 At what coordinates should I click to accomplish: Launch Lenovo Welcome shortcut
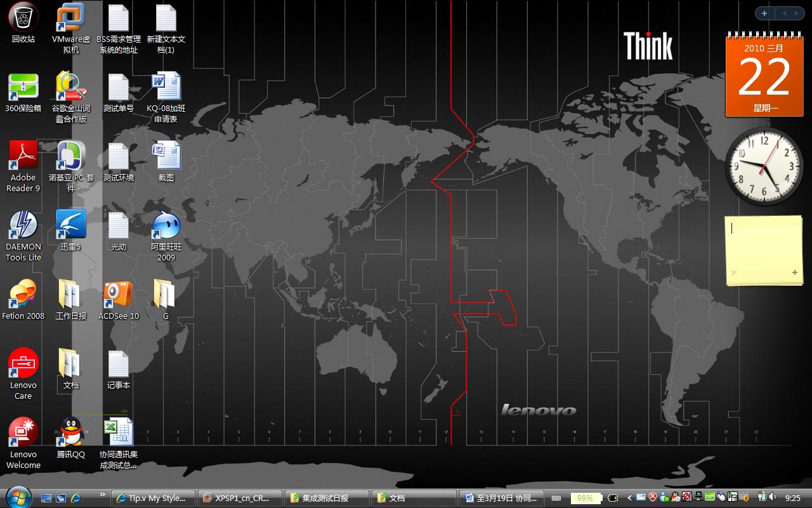(x=23, y=444)
